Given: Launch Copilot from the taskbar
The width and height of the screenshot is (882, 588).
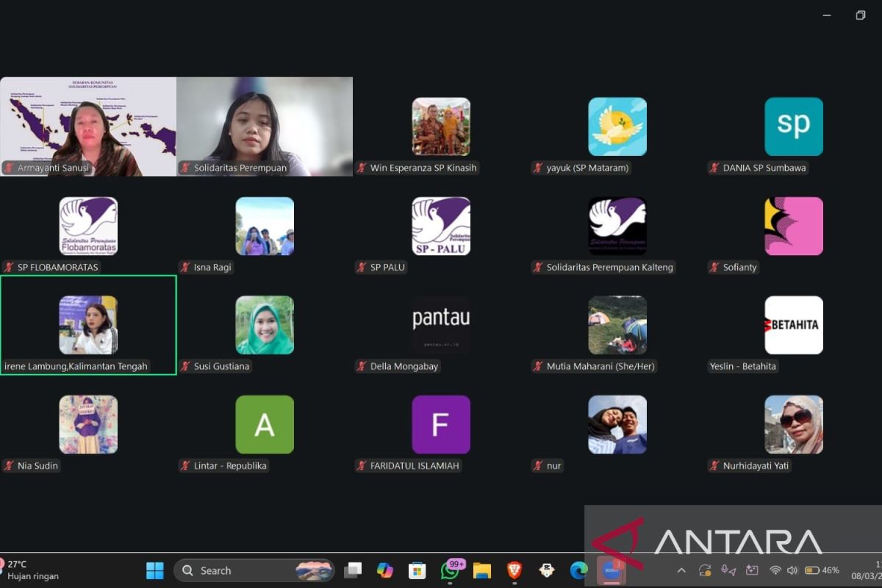Looking at the screenshot, I should tap(385, 570).
